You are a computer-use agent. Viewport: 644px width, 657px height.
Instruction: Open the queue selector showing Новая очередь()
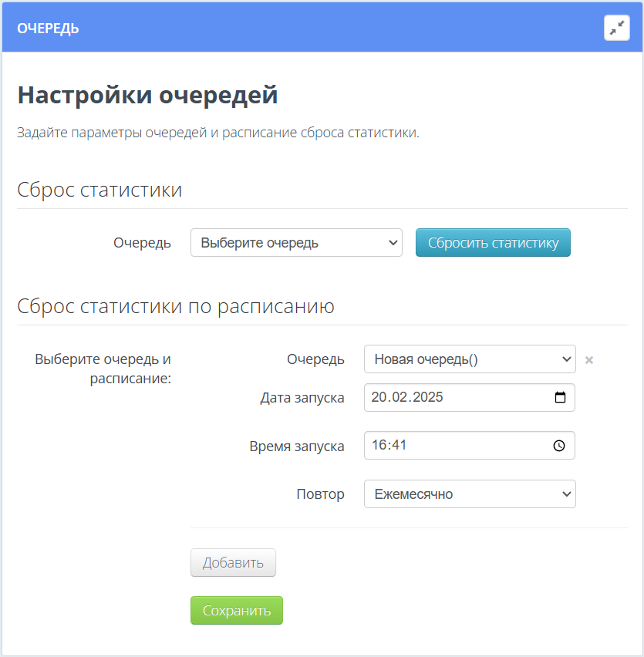click(x=470, y=359)
